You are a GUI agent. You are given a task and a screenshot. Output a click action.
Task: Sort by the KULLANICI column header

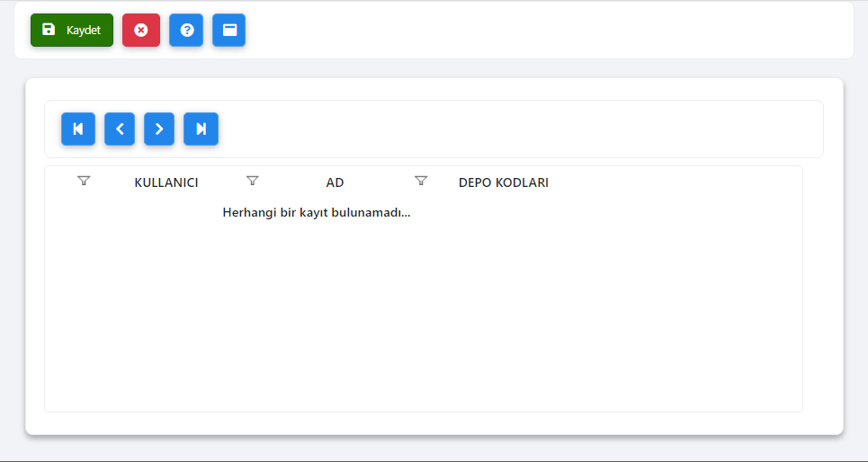166,182
